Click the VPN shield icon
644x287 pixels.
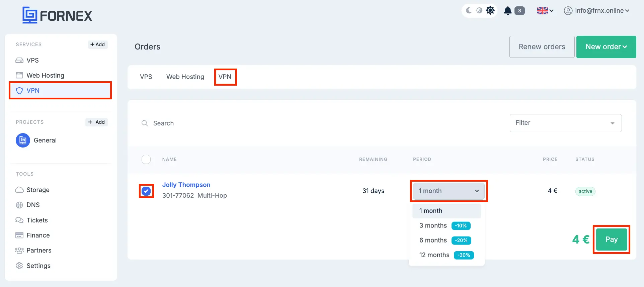click(x=19, y=91)
